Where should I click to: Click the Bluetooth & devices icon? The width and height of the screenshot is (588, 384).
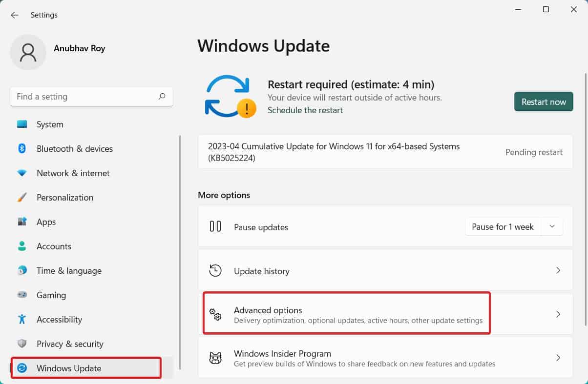[22, 149]
